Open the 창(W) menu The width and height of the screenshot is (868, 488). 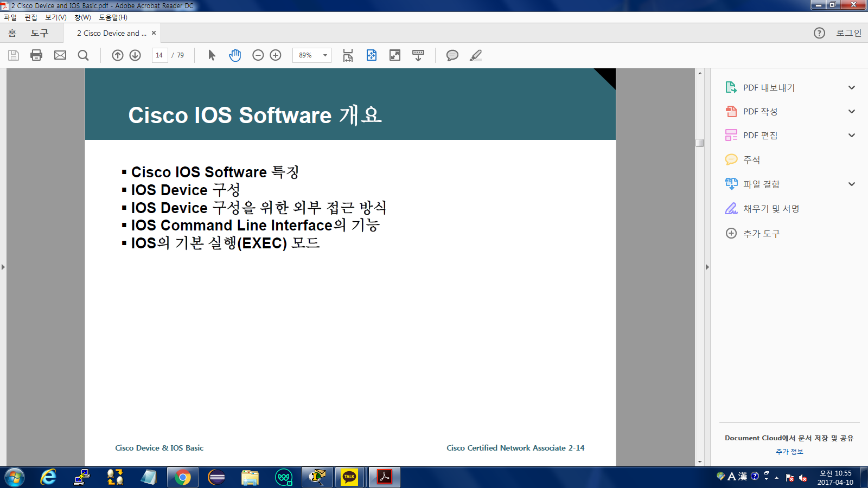coord(82,17)
